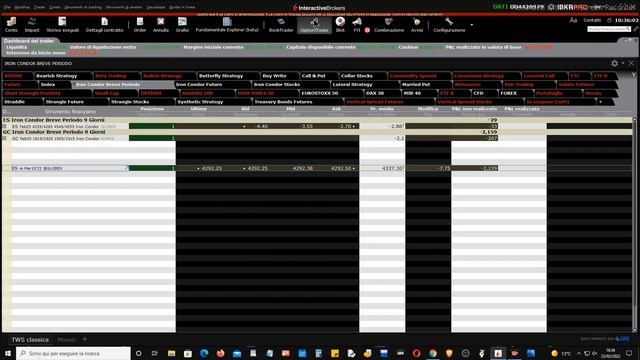Open the Conto menu
The width and height of the screenshot is (640, 360).
(x=54, y=7)
